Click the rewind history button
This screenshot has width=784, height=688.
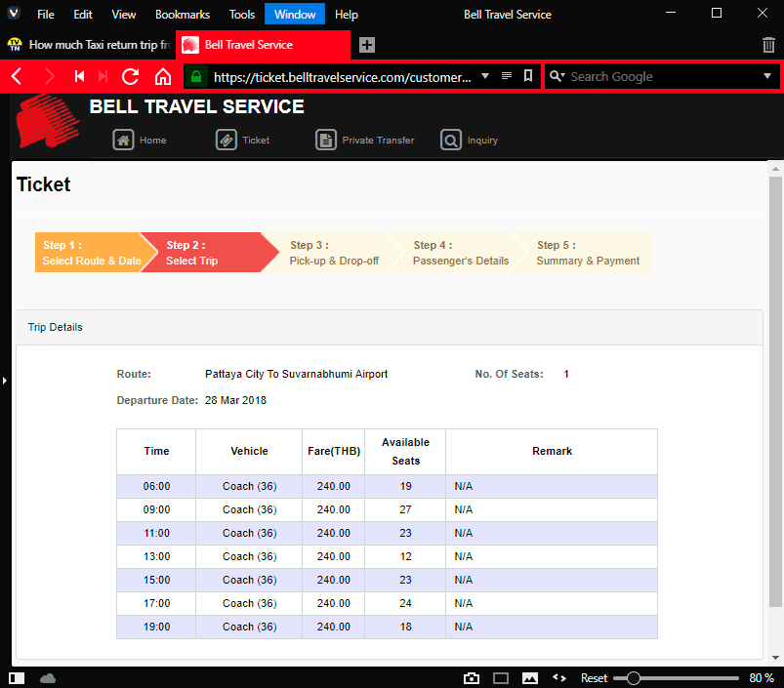pyautogui.click(x=79, y=76)
